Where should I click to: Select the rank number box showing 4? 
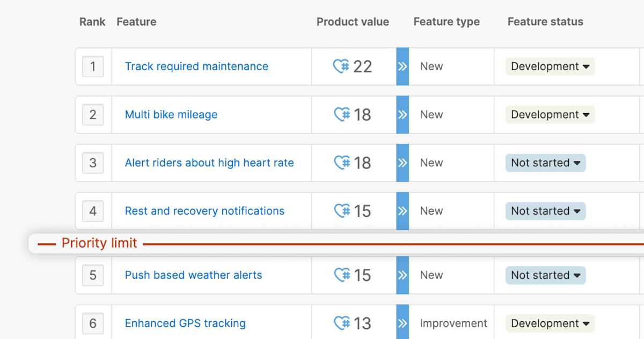click(93, 211)
